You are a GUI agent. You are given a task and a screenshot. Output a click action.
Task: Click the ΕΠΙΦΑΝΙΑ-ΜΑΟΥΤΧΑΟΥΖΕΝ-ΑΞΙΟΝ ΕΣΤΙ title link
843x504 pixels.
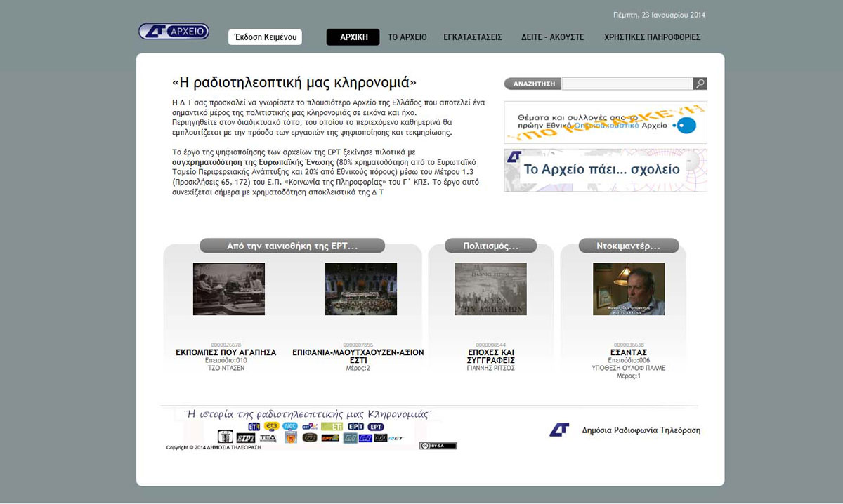[358, 356]
